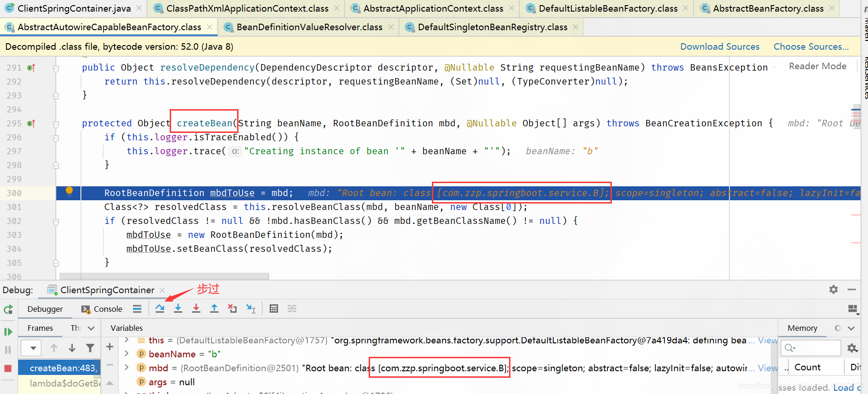Hide the Debug panel with the minimize dash
This screenshot has width=868, height=394.
coord(852,289)
